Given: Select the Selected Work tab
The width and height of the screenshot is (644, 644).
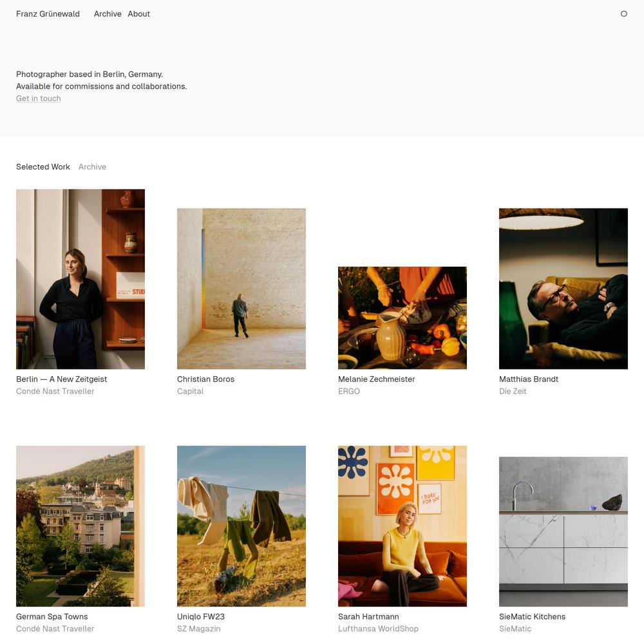Looking at the screenshot, I should (43, 167).
